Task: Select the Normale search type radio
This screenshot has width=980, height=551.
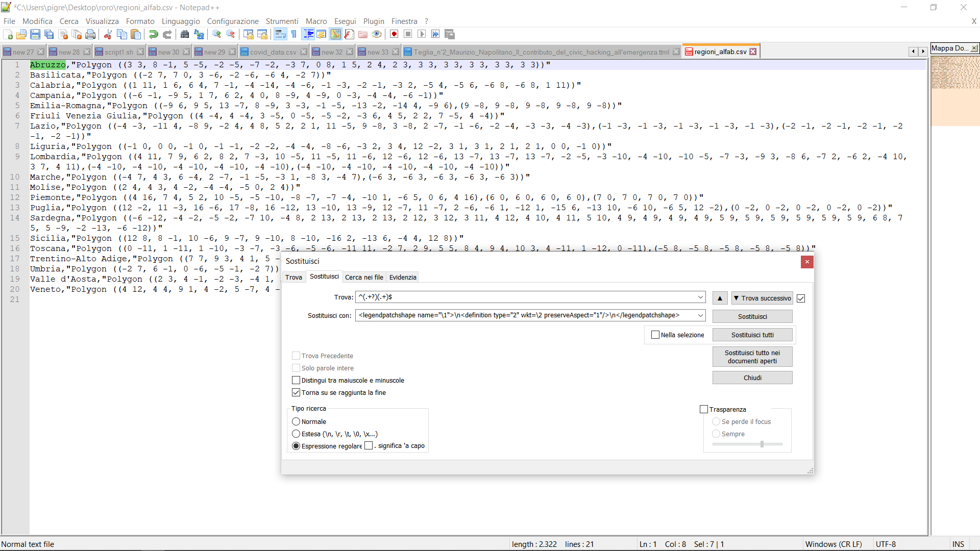Action: click(296, 422)
